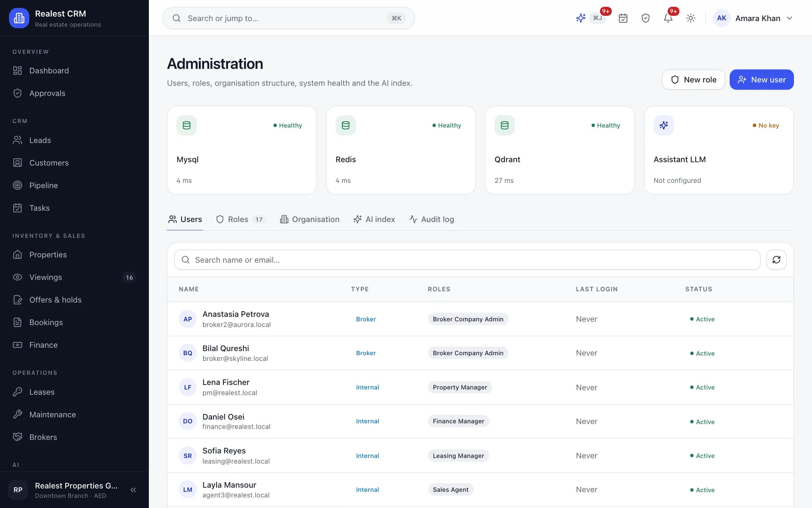Viewport: 812px width, 508px height.
Task: Go to Approvals in sidebar
Action: pos(74,93)
